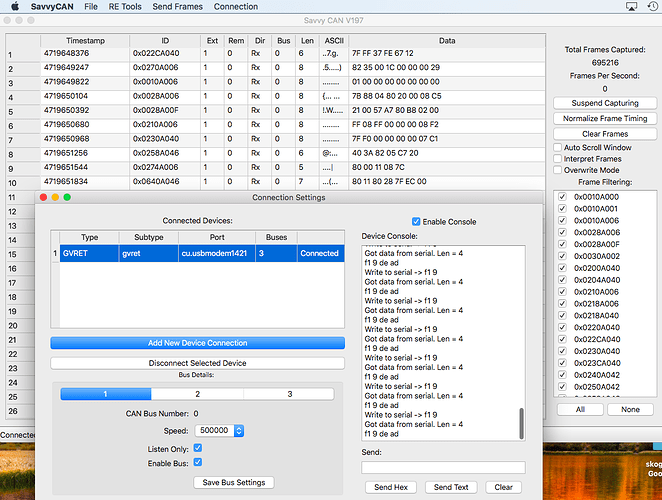This screenshot has height=500, width=662.
Task: Uncheck filter 0x0010A000
Action: click(x=562, y=197)
